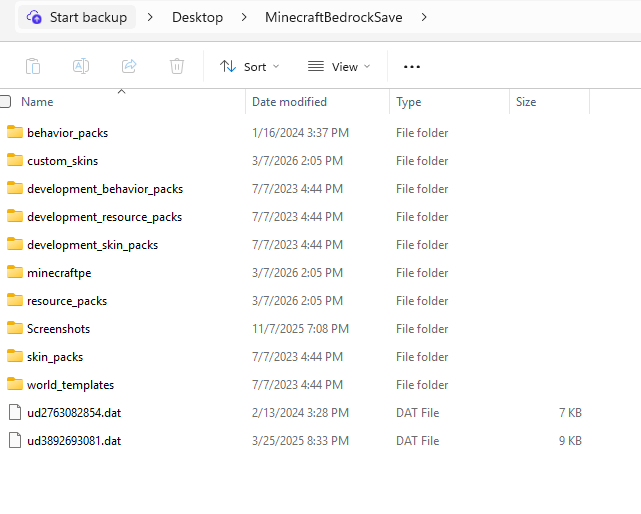
Task: Click the development_resource_packs folder icon
Action: pos(15,216)
